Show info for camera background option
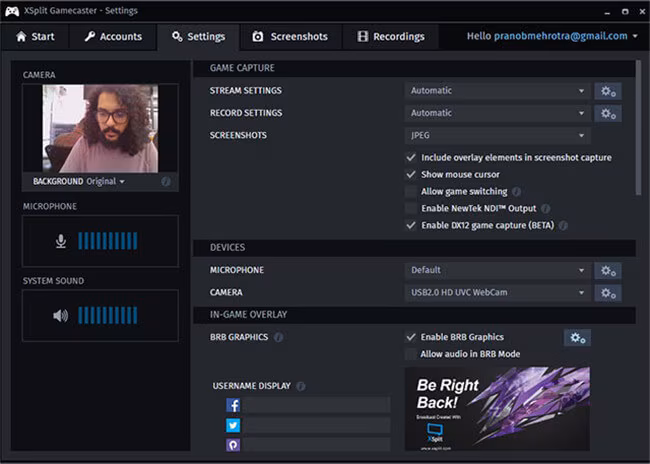This screenshot has height=464, width=650. (x=166, y=182)
